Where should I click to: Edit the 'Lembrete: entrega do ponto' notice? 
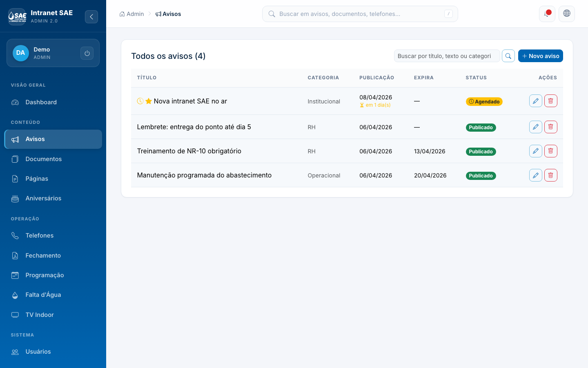click(x=536, y=127)
